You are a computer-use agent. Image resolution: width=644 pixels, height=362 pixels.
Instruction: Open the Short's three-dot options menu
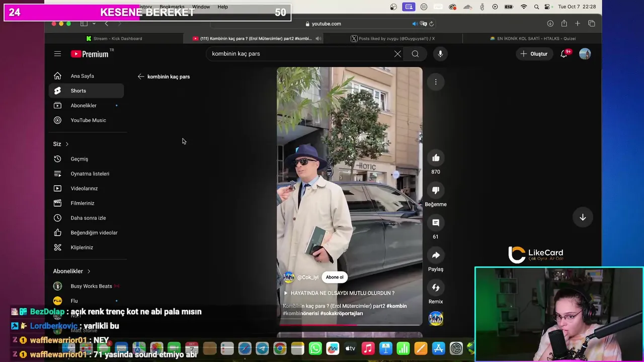[436, 82]
